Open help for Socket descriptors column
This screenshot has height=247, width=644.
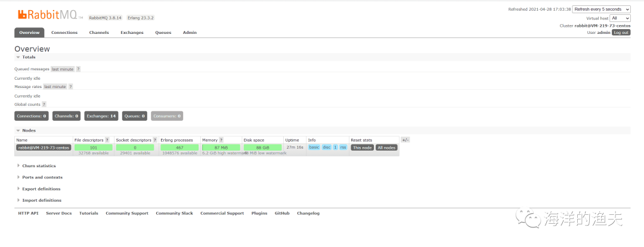click(155, 140)
